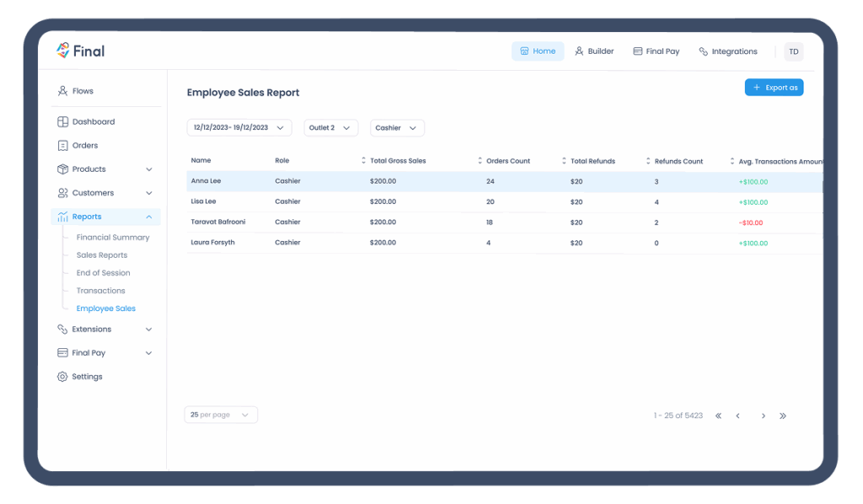Select the Laura Forsyth row name

point(212,242)
